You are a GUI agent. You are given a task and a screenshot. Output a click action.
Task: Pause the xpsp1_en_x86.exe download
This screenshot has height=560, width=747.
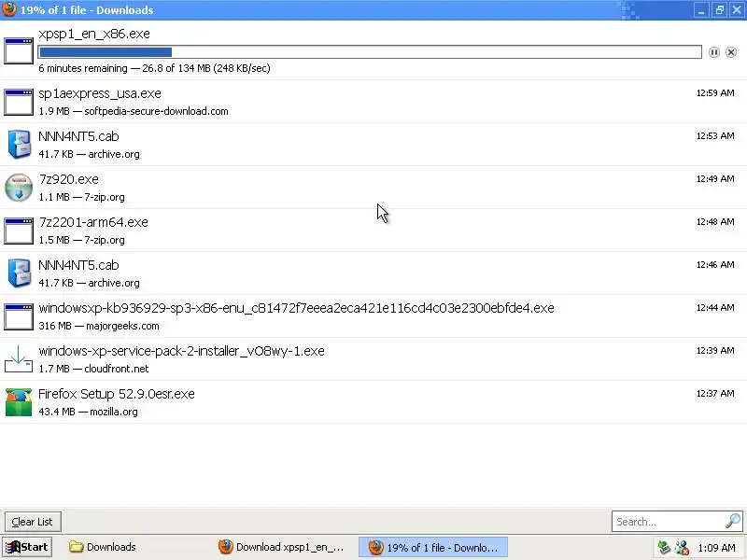(713, 52)
